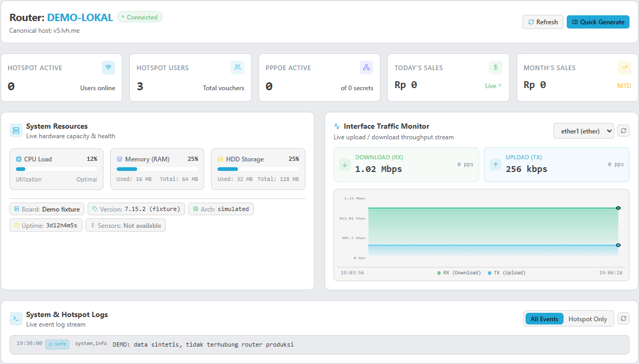Screen dimensions: 639x364
Task: Click the info badge on the log entry
Action: point(58,344)
